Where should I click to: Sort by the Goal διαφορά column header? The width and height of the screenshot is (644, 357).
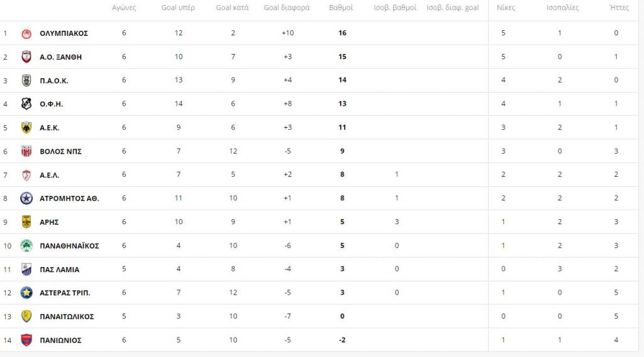tap(287, 8)
